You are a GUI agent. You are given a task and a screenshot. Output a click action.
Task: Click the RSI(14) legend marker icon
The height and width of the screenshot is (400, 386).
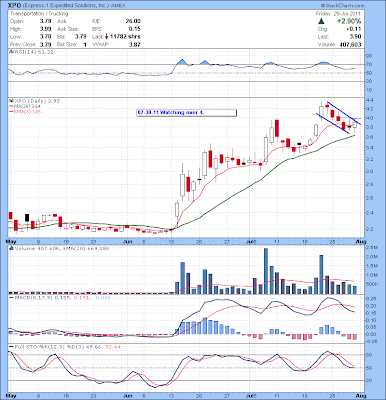[x=11, y=52]
